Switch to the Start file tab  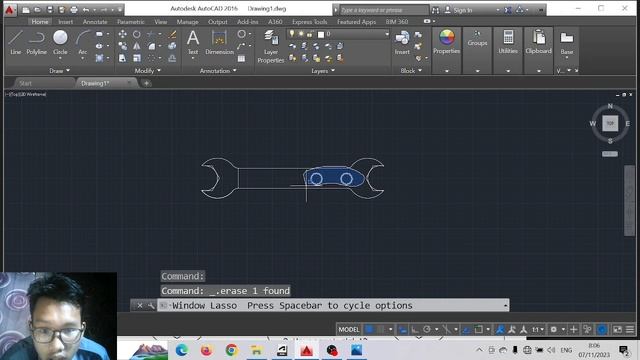click(25, 83)
